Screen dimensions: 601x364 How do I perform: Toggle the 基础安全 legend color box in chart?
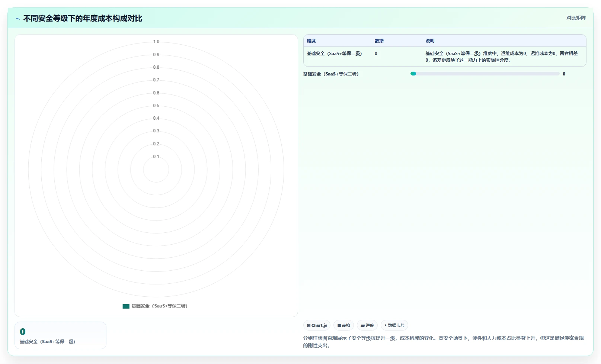coord(126,306)
